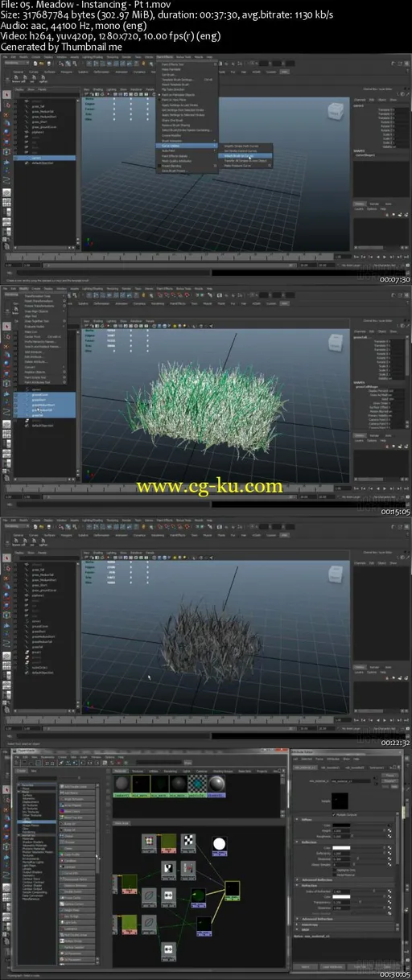Open the Lighting panel menu in the 00:07:30 frame
The width and height of the screenshot is (412, 980).
111,89
